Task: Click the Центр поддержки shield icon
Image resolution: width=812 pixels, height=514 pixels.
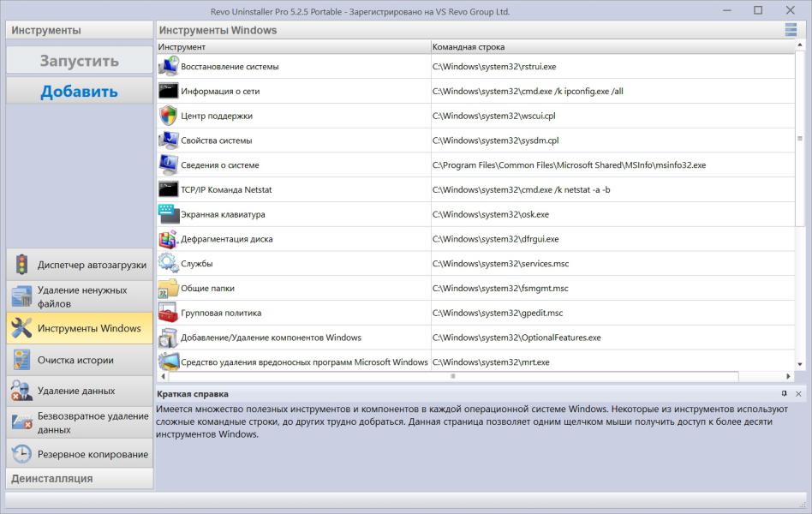Action: pyautogui.click(x=168, y=116)
